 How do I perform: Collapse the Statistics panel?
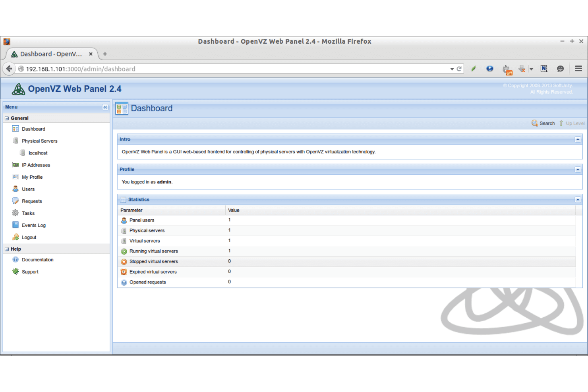tap(578, 200)
